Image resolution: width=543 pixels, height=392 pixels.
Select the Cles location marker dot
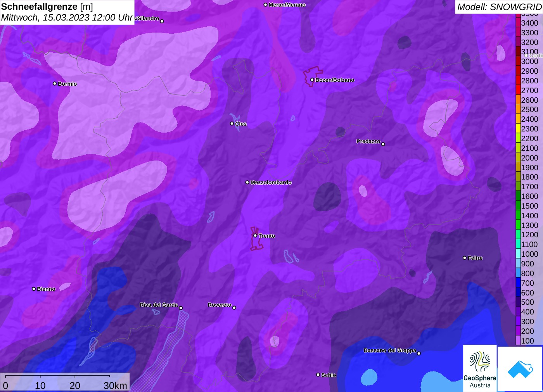point(232,124)
